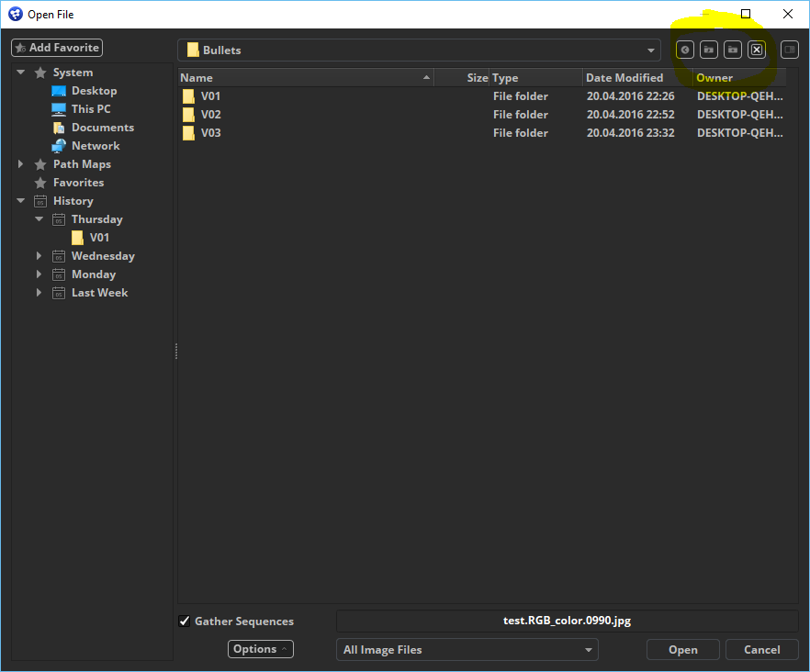The width and height of the screenshot is (810, 672).
Task: Click the calendar icon beside Monday
Action: pyautogui.click(x=59, y=274)
